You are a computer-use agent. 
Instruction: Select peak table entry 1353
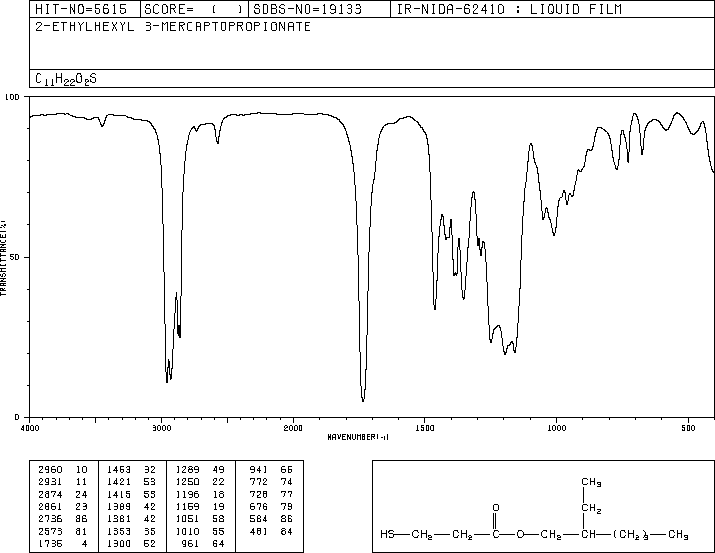point(119,531)
